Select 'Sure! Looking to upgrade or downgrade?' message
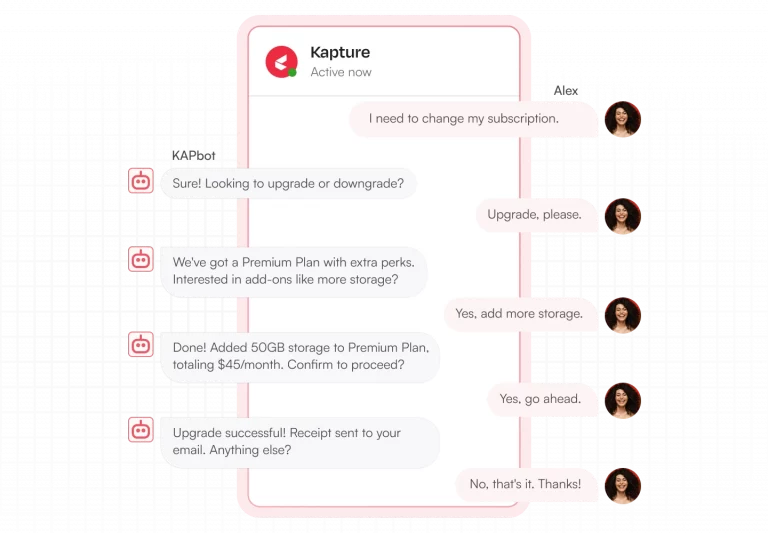 [x=288, y=183]
